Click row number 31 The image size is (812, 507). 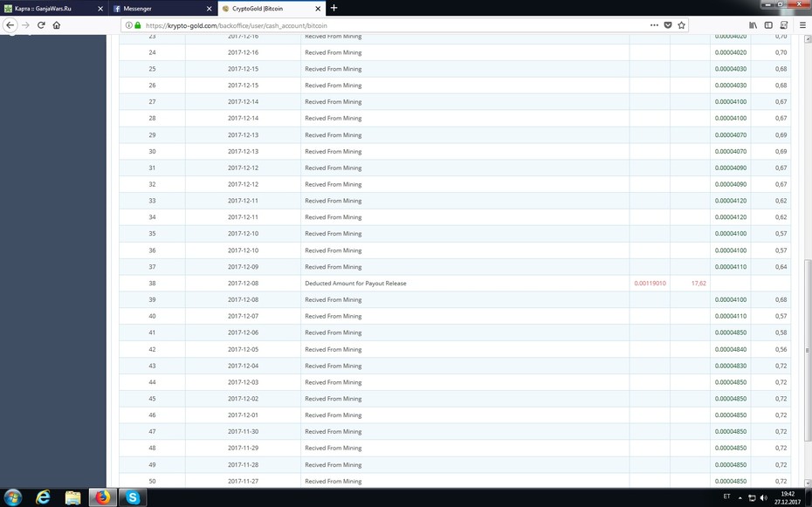(152, 168)
